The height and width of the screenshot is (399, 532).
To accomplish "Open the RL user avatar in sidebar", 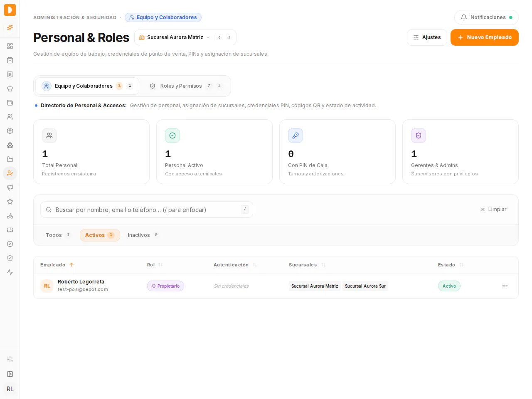I will (10, 389).
